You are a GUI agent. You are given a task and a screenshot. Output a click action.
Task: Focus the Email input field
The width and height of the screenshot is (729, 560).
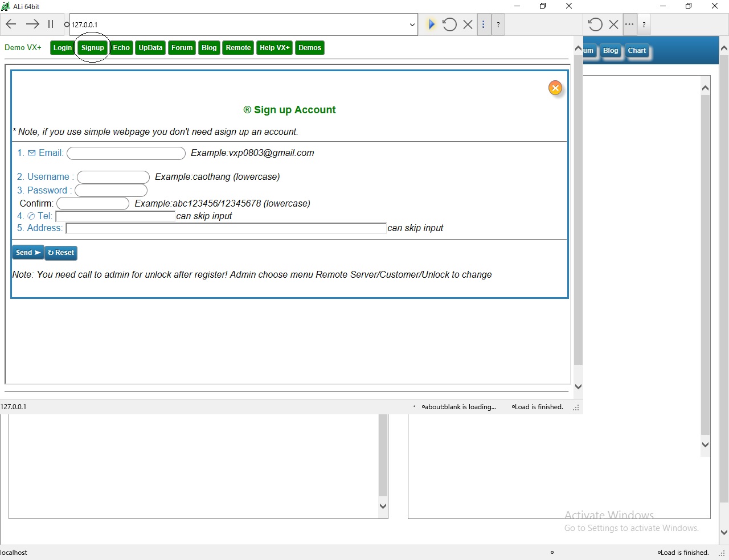(x=126, y=154)
